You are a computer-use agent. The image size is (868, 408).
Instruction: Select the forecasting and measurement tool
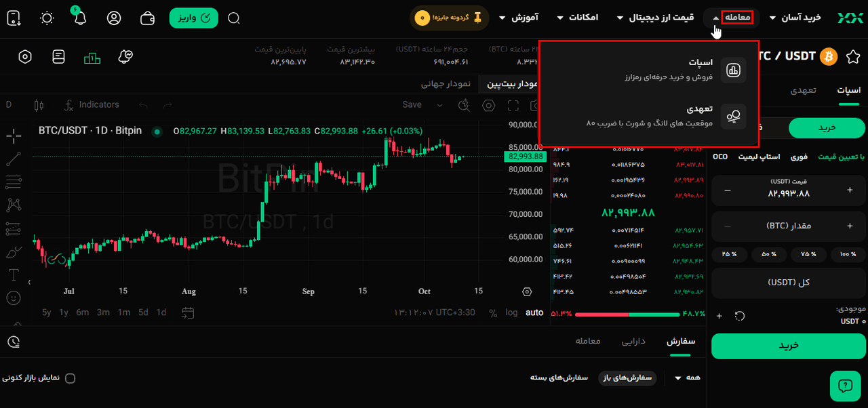14,228
